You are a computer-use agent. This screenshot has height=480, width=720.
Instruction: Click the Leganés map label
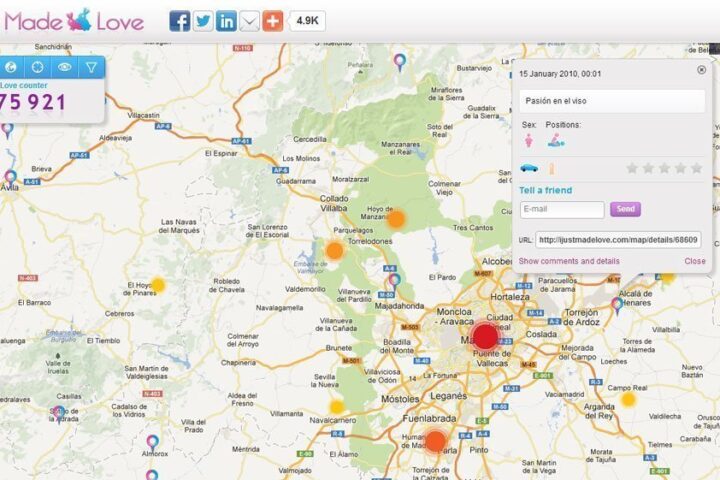448,396
